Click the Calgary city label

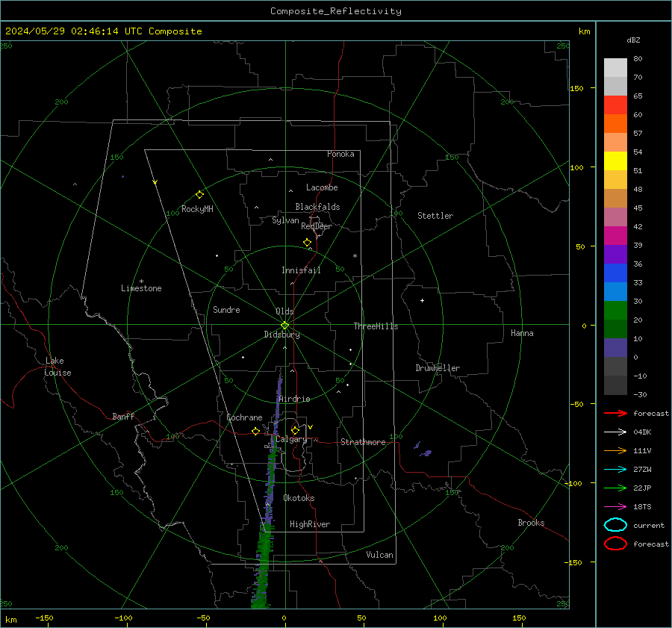291,439
